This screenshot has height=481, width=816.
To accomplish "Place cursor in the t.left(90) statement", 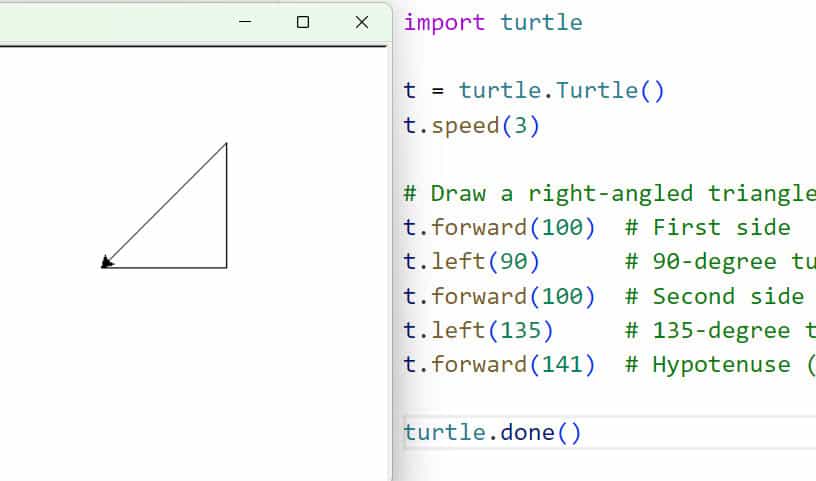I will (x=471, y=261).
